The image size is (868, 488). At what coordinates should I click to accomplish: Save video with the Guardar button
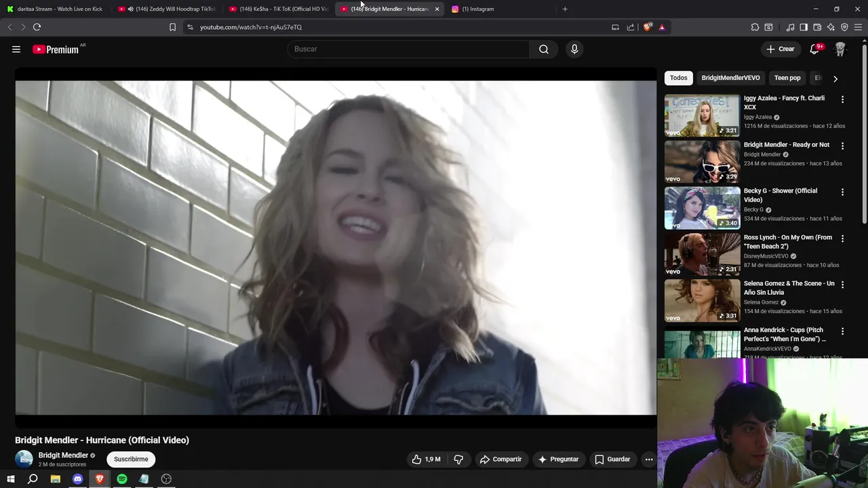click(x=612, y=459)
